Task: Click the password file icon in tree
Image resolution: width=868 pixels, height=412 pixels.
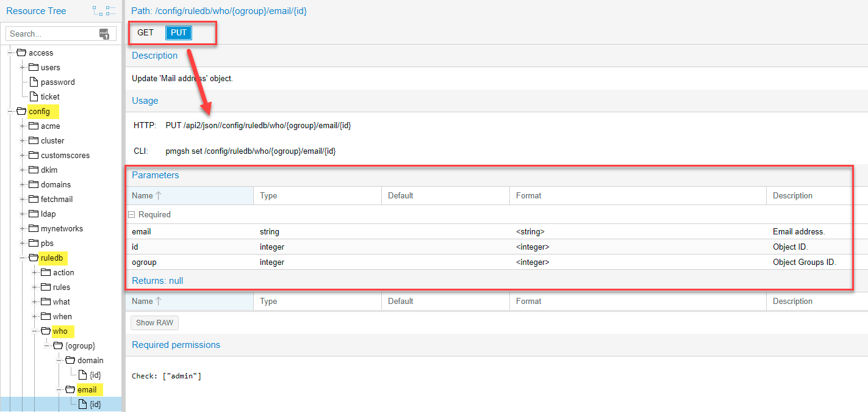Action: (x=34, y=82)
